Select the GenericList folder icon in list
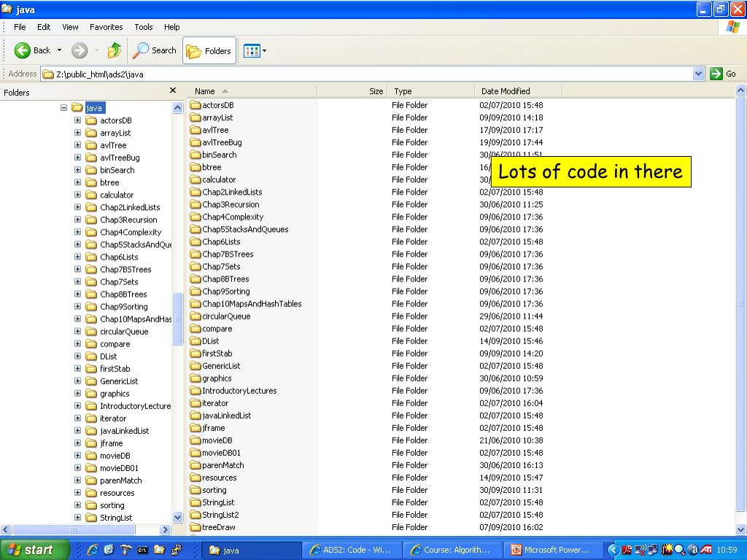The image size is (747, 560). pyautogui.click(x=196, y=365)
